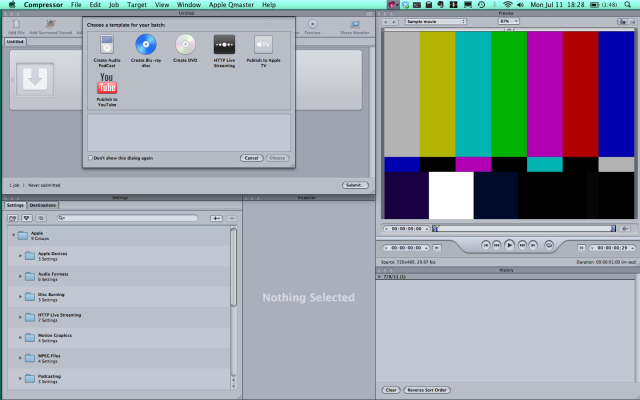Click the preview timeline scrubber bar
640x400 pixels.
coord(520,228)
